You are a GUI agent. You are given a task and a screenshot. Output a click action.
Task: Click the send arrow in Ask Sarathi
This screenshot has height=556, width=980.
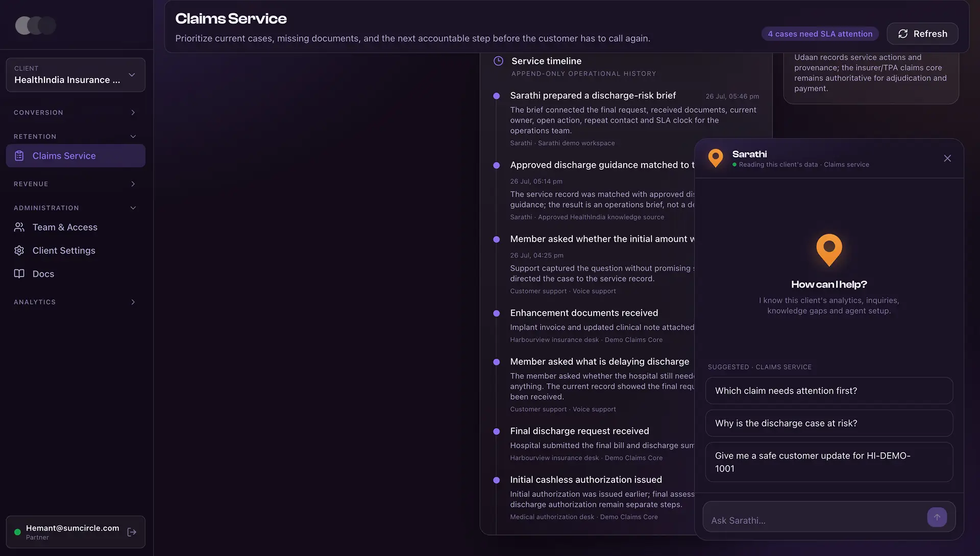[x=937, y=517]
